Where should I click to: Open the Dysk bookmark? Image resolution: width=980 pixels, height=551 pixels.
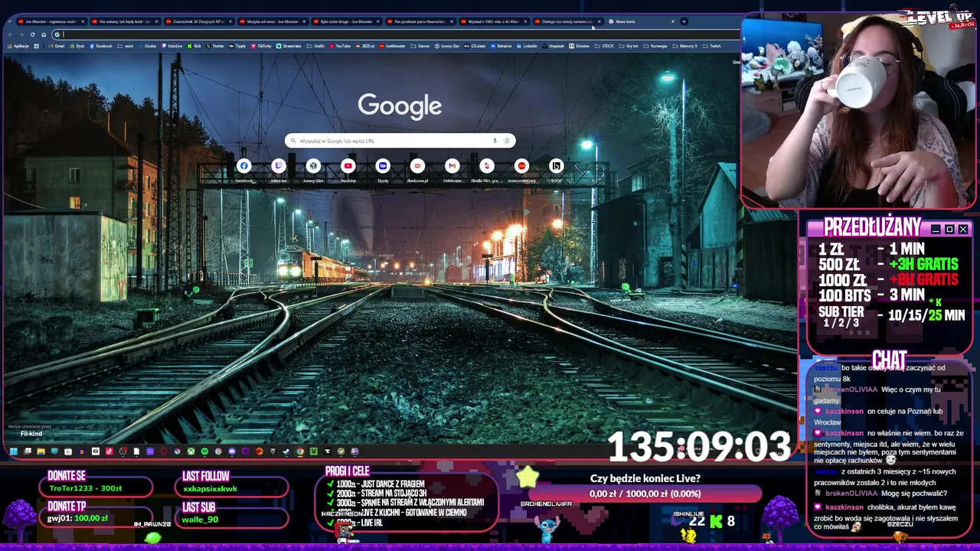point(77,46)
